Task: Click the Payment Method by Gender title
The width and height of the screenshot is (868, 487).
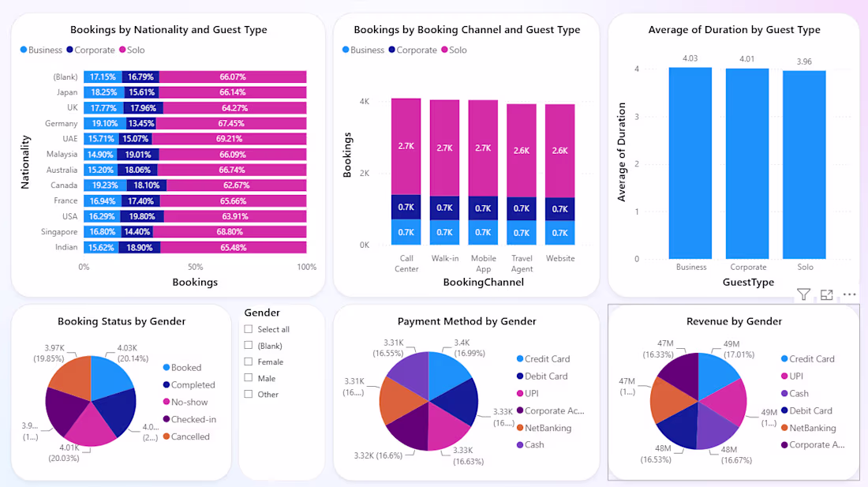Action: pyautogui.click(x=466, y=321)
